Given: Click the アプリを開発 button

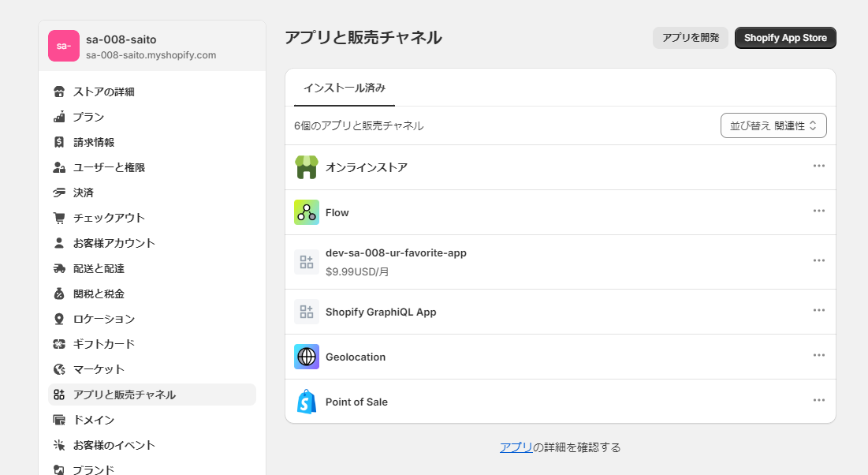Looking at the screenshot, I should (691, 38).
